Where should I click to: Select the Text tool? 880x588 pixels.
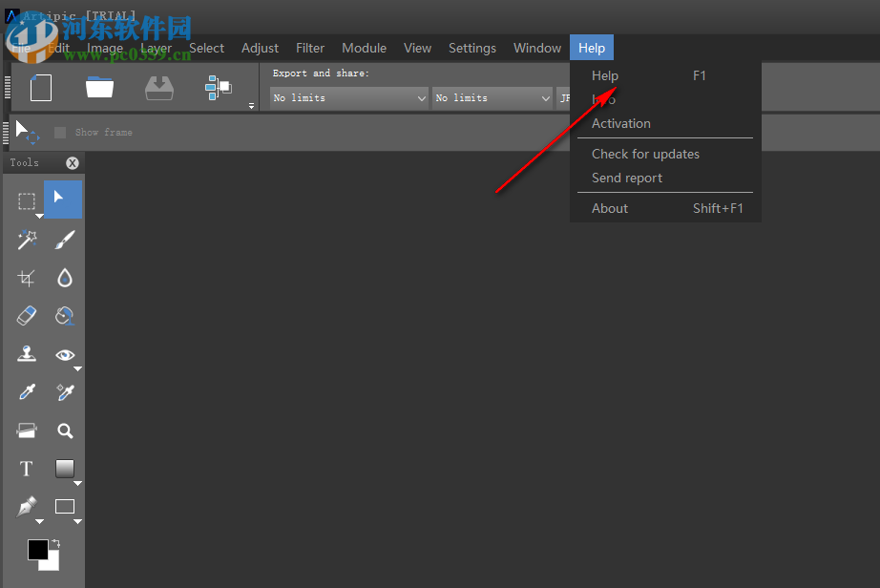[x=27, y=469]
